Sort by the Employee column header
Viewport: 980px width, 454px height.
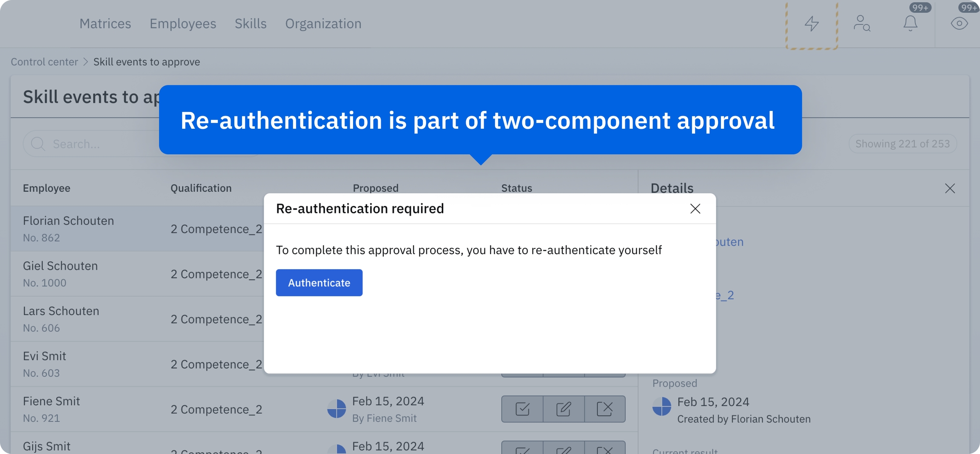(46, 188)
